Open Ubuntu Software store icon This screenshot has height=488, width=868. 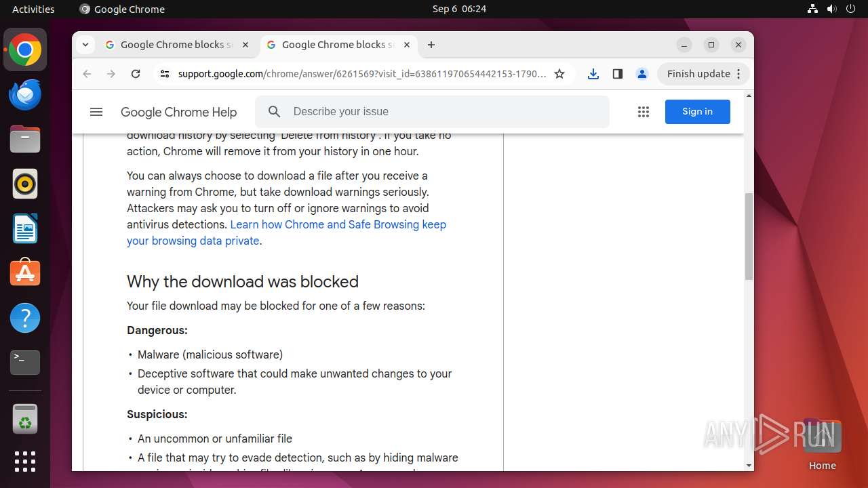coord(25,273)
